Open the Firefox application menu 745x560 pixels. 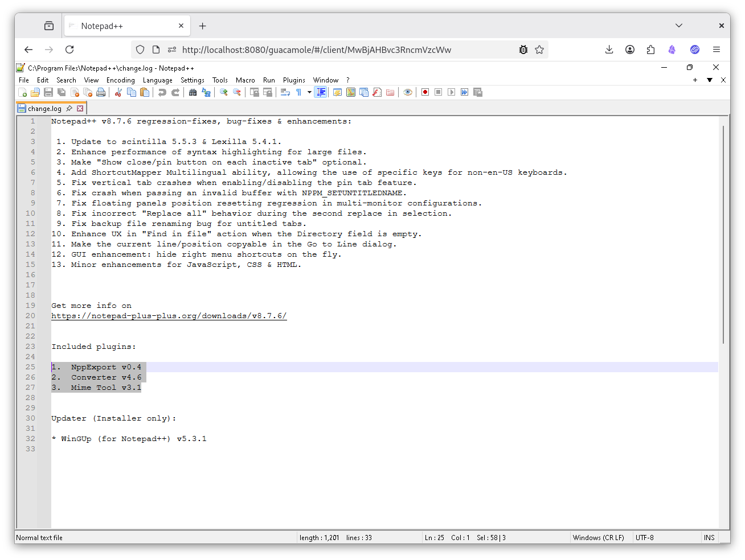pos(717,50)
